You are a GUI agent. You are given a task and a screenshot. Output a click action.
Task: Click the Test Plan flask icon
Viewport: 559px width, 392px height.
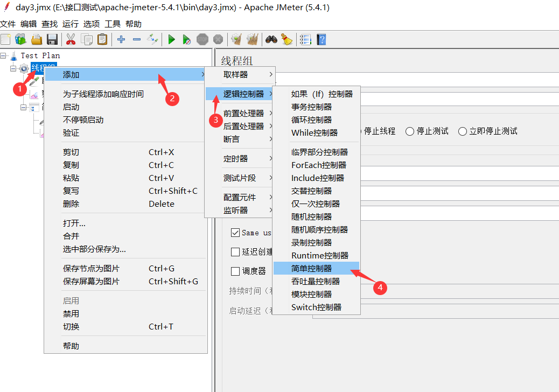tap(14, 56)
